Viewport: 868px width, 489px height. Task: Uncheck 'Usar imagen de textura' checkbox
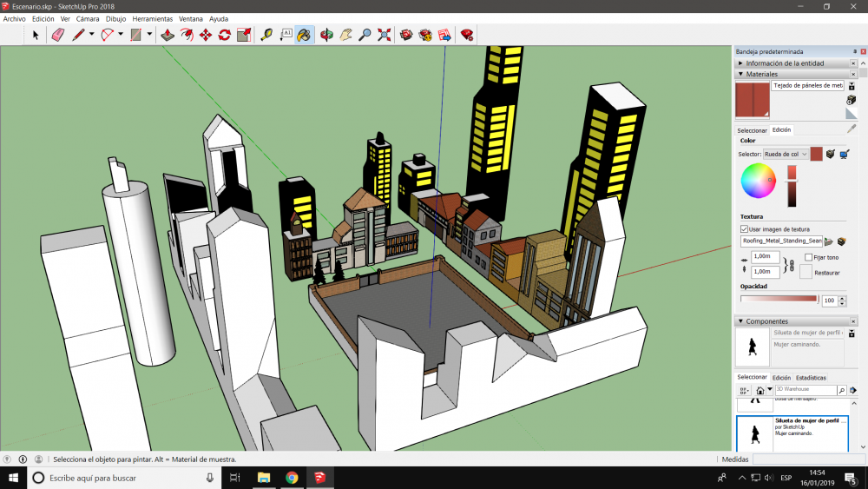pos(745,228)
